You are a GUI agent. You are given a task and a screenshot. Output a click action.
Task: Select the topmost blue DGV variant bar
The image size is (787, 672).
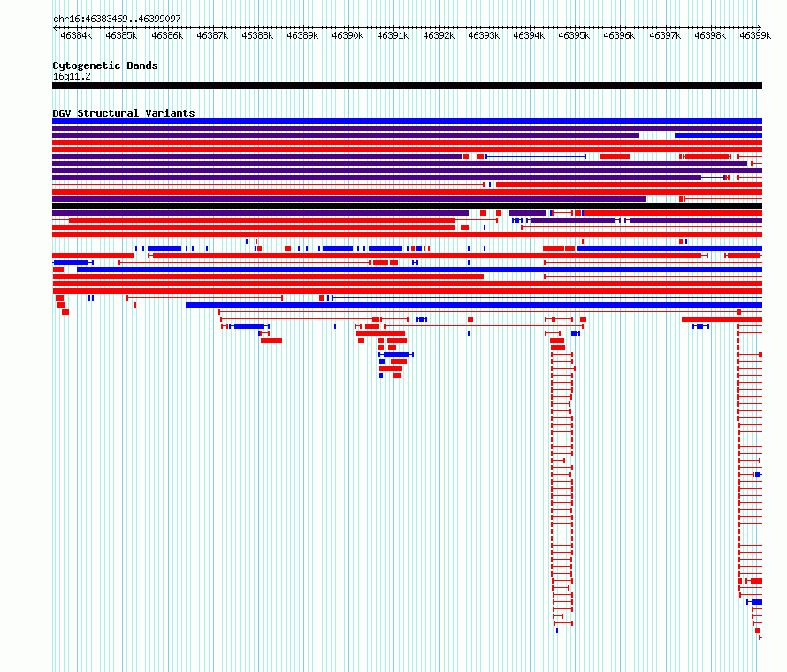[x=407, y=121]
